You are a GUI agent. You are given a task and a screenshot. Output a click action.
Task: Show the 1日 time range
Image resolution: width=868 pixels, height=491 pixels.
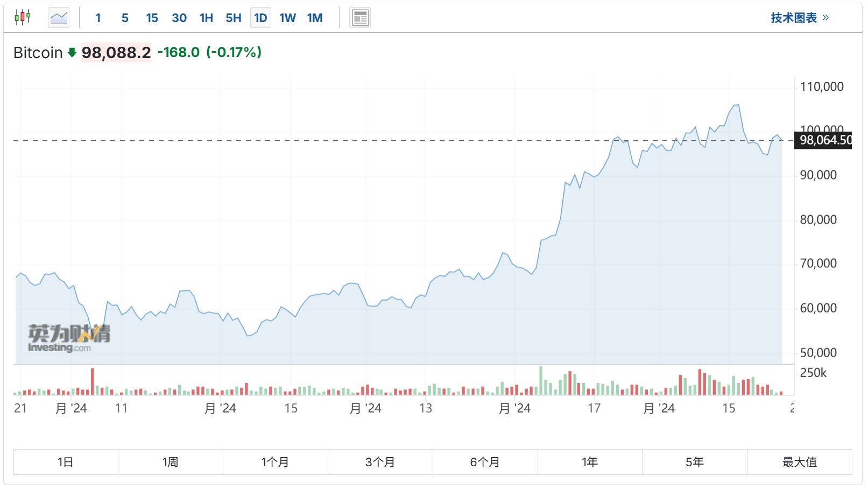click(66, 462)
